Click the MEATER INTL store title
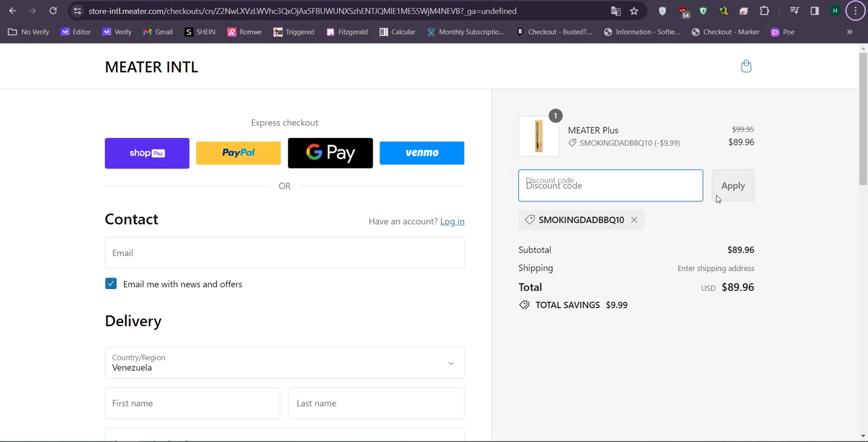 [x=152, y=67]
